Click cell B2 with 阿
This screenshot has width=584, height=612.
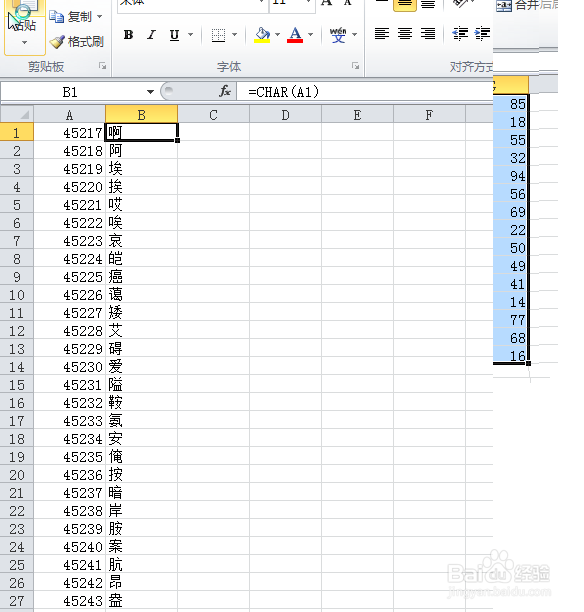click(x=141, y=151)
